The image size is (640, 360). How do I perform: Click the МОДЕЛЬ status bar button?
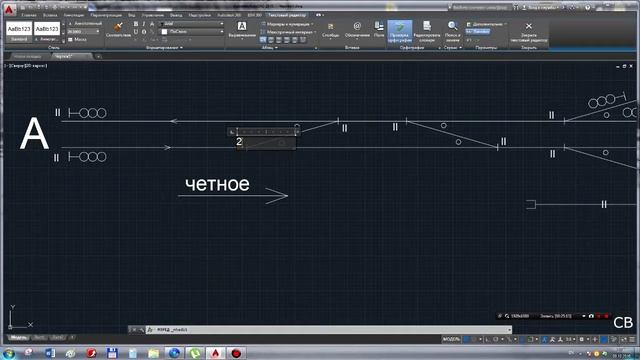click(x=451, y=339)
